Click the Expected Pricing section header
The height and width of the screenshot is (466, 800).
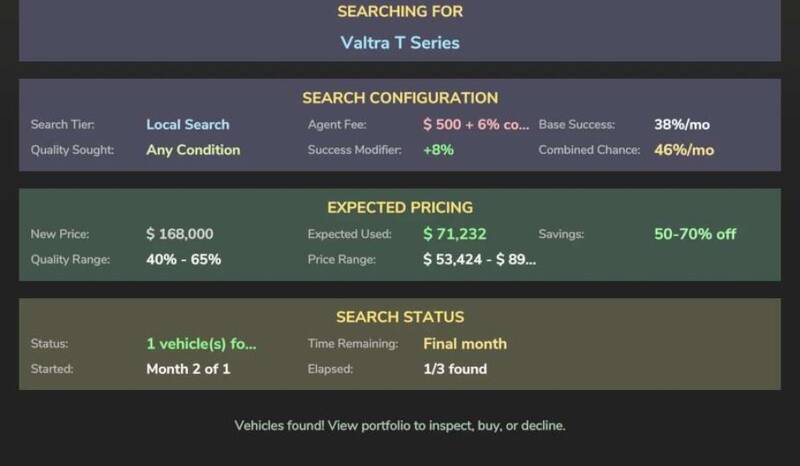(399, 208)
